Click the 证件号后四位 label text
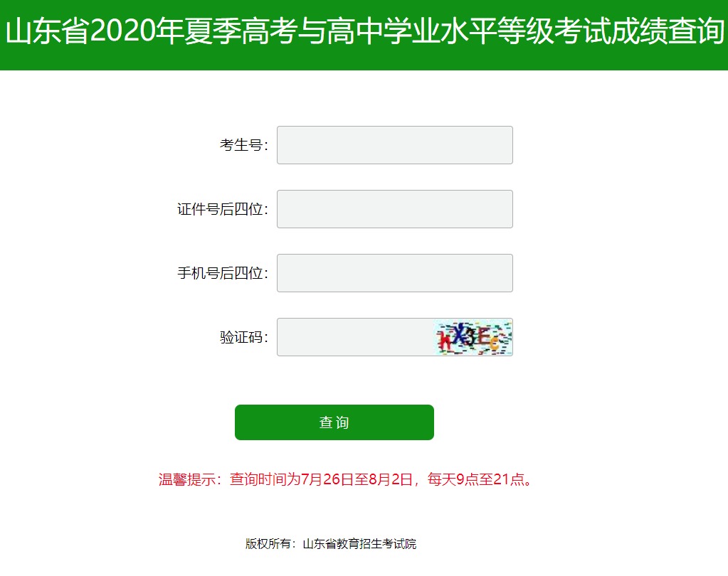The height and width of the screenshot is (576, 728). pos(222,209)
